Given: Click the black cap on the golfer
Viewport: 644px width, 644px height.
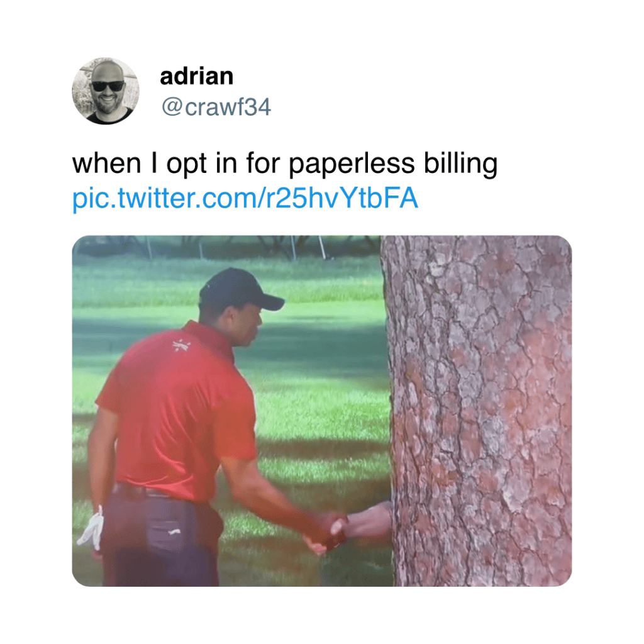Looking at the screenshot, I should click(x=240, y=290).
